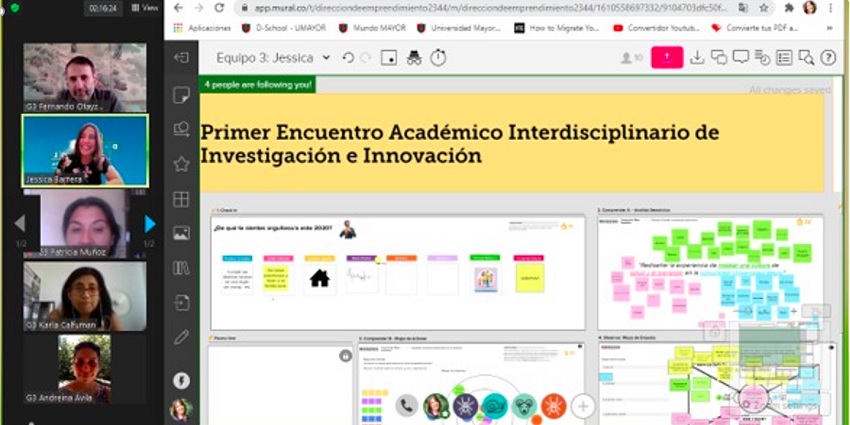The image size is (850, 425).
Task: Open the activity history icon
Action: [762, 58]
